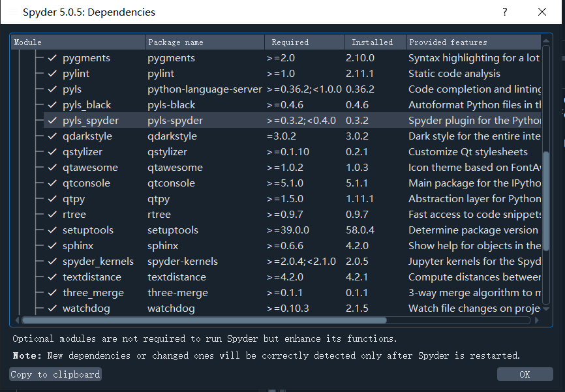
Task: Click installed version 1.11.1 for qtpy
Action: (x=359, y=199)
